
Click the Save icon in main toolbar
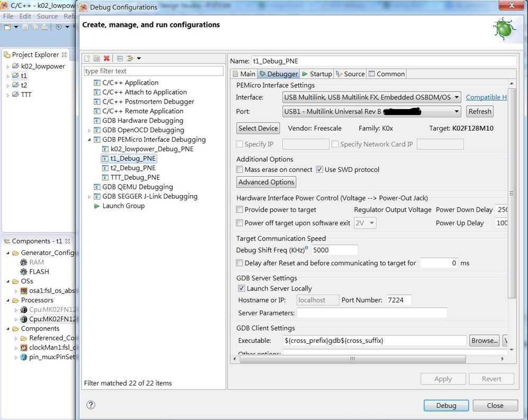tap(25, 26)
